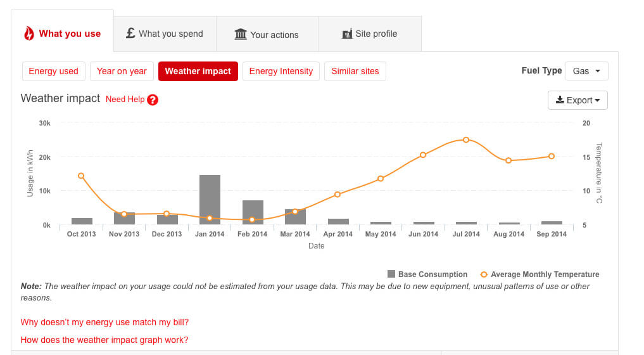Click the bank building icon
The image size is (644, 355).
point(241,34)
